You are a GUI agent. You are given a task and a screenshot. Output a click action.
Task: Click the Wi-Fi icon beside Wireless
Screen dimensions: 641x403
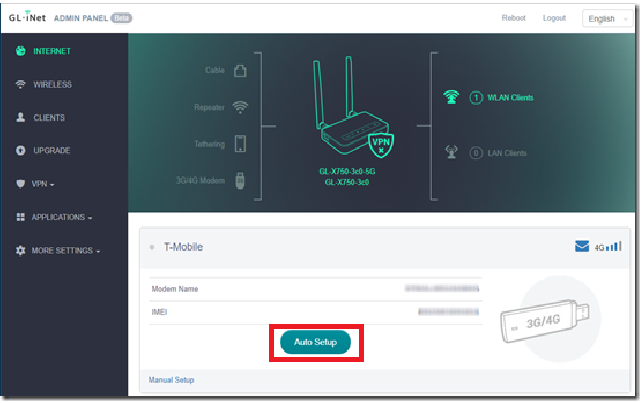[x=20, y=84]
